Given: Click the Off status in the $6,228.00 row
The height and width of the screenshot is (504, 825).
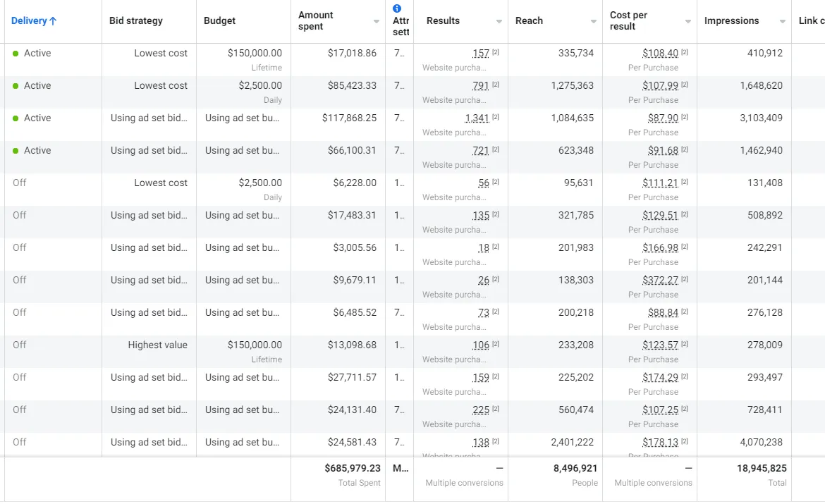Looking at the screenshot, I should coord(20,183).
